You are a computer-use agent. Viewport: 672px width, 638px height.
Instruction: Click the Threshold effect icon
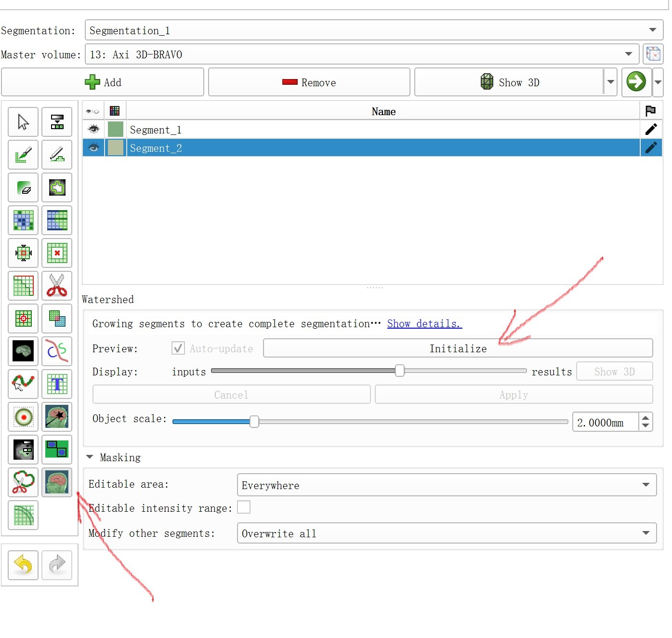pos(57,121)
